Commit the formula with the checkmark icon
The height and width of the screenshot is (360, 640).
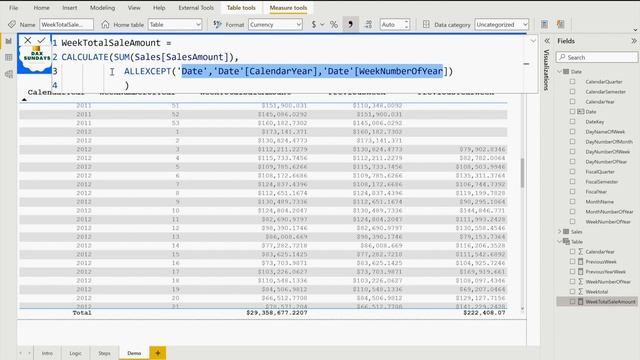pyautogui.click(x=41, y=40)
